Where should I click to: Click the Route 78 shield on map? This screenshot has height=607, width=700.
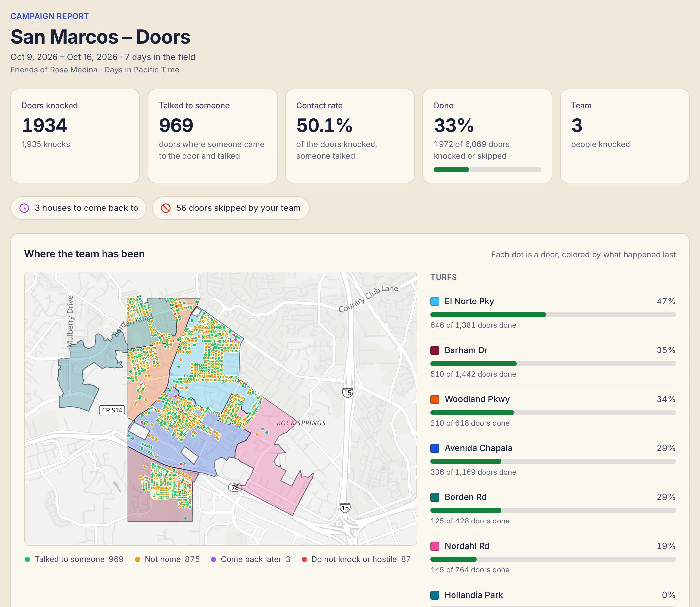point(235,488)
